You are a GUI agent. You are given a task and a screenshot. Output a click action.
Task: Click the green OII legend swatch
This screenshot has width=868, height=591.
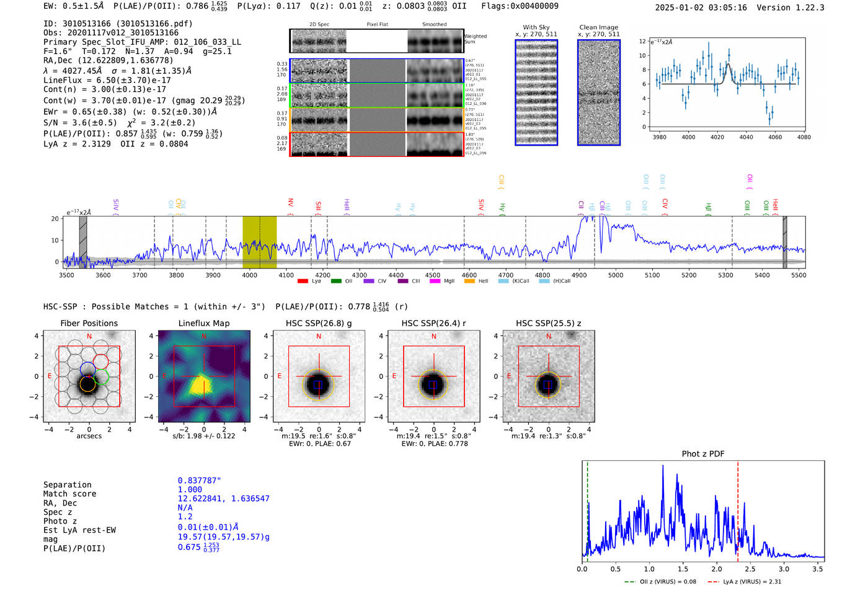point(336,282)
